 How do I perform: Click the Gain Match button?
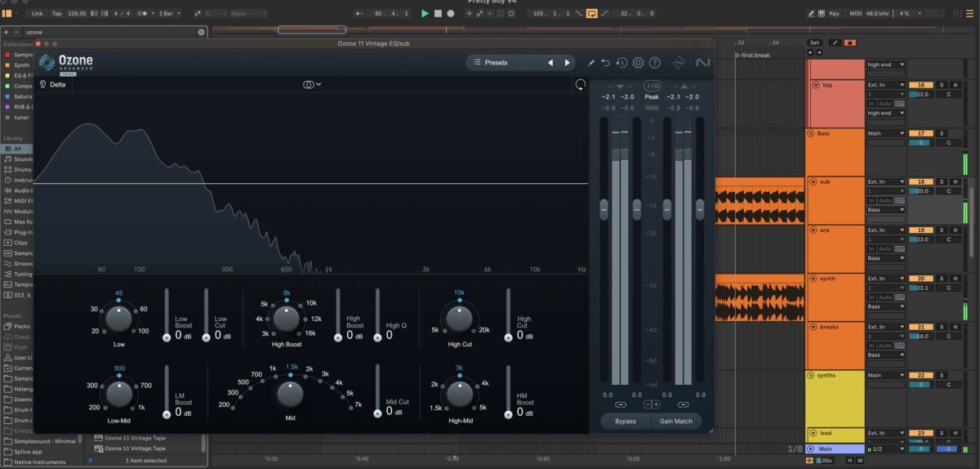click(675, 422)
